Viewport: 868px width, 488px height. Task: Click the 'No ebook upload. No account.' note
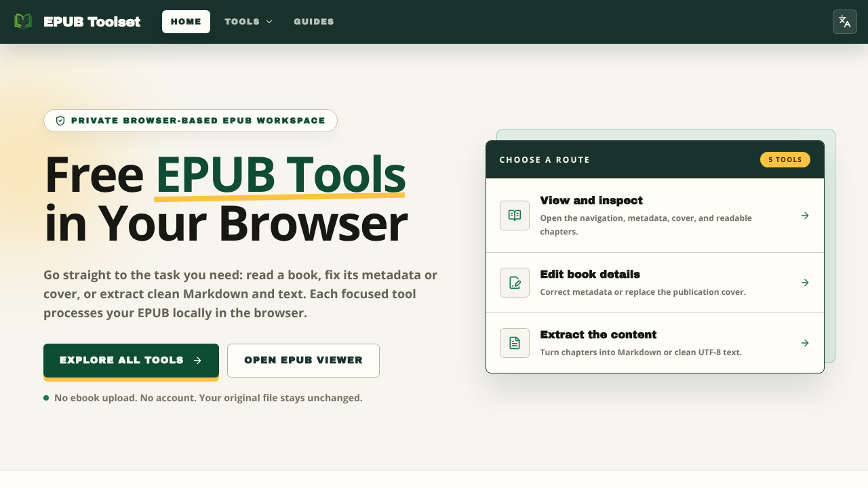coord(208,398)
